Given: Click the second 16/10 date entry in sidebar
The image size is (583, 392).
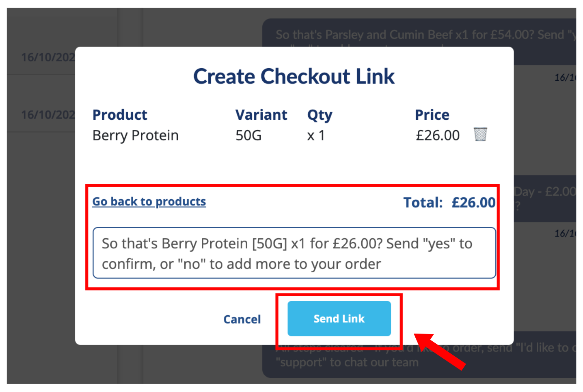Looking at the screenshot, I should point(48,115).
